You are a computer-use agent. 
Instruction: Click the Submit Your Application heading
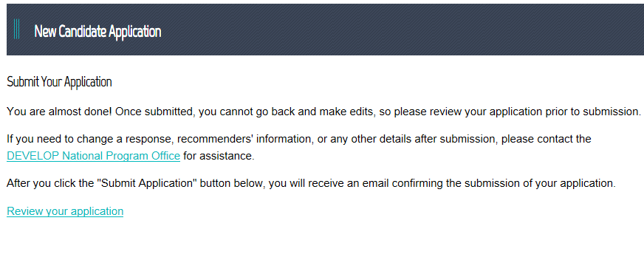(60, 82)
